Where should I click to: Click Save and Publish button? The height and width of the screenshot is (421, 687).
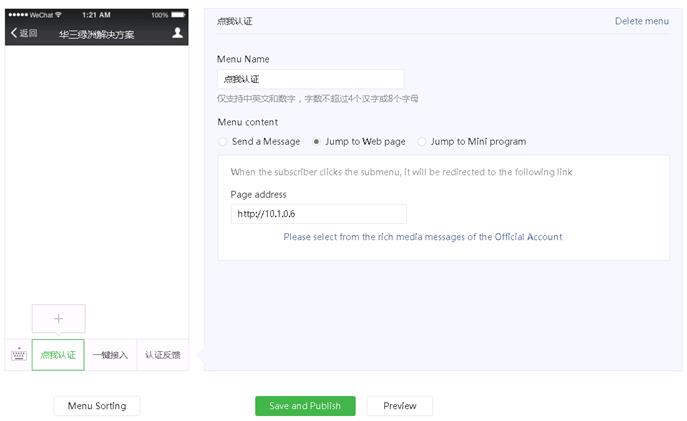tap(305, 406)
